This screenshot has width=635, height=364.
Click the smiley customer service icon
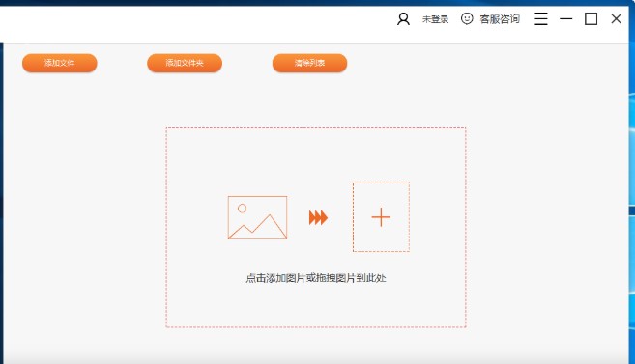click(467, 18)
